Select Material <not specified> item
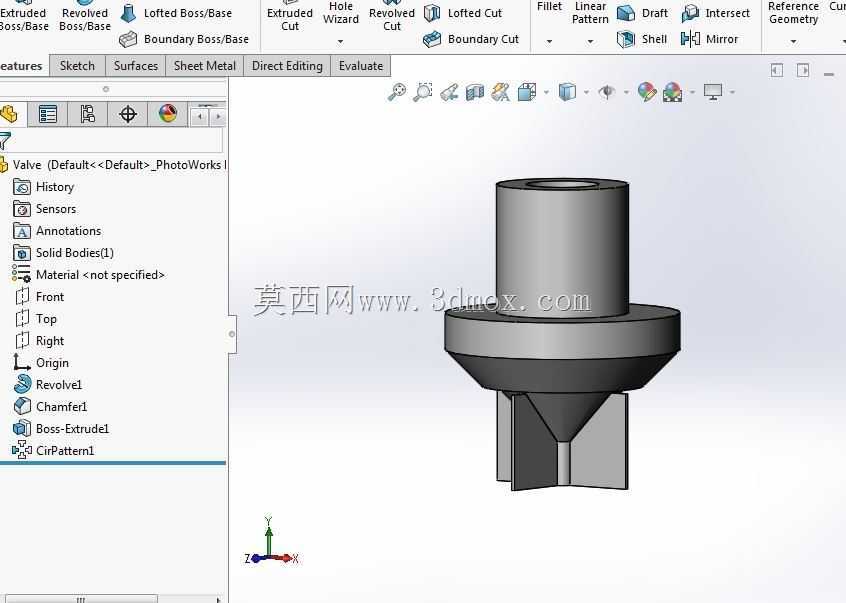Screen dimensions: 846x603 88,275
